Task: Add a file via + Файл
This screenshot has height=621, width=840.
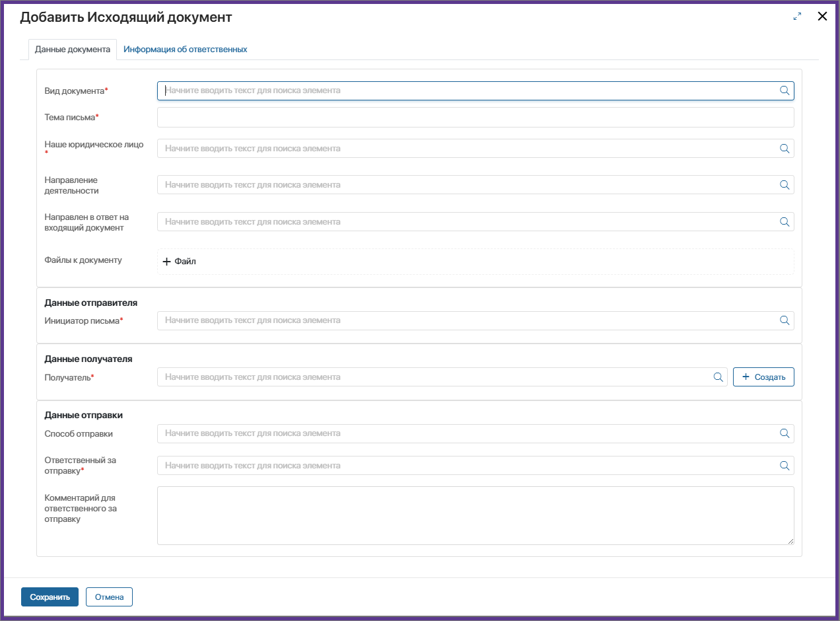Action: 180,262
